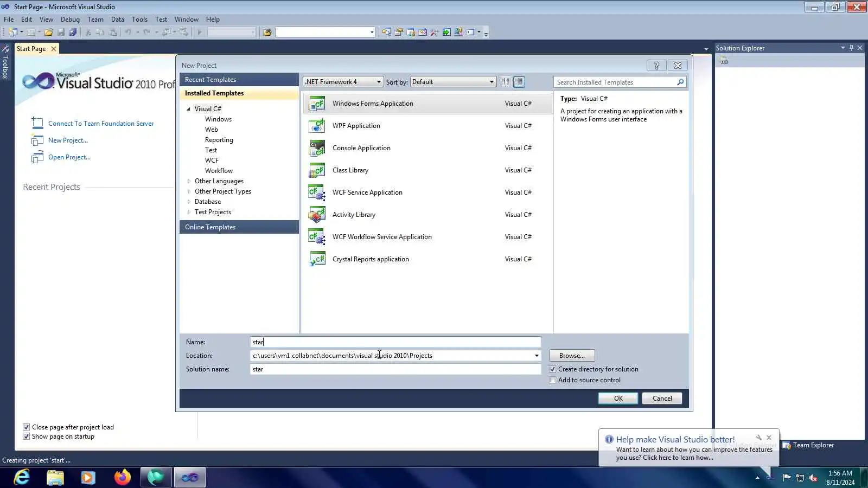This screenshot has width=868, height=488.
Task: Open the Toolbox side panel
Action: (5, 62)
